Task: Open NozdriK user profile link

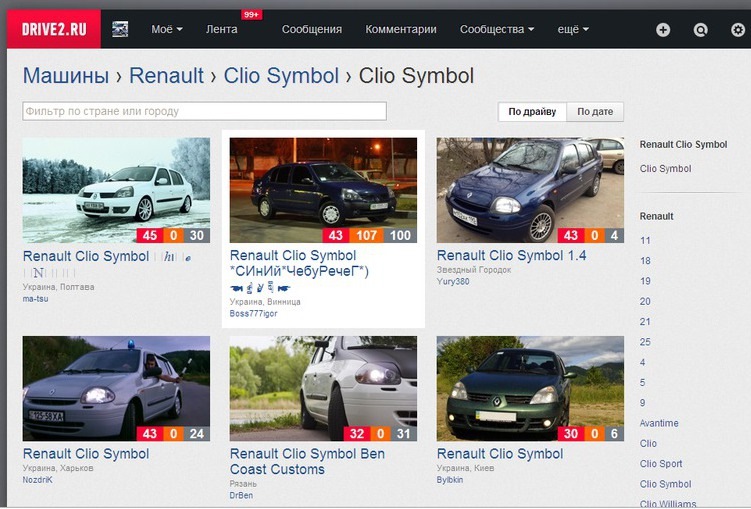Action: coord(38,480)
